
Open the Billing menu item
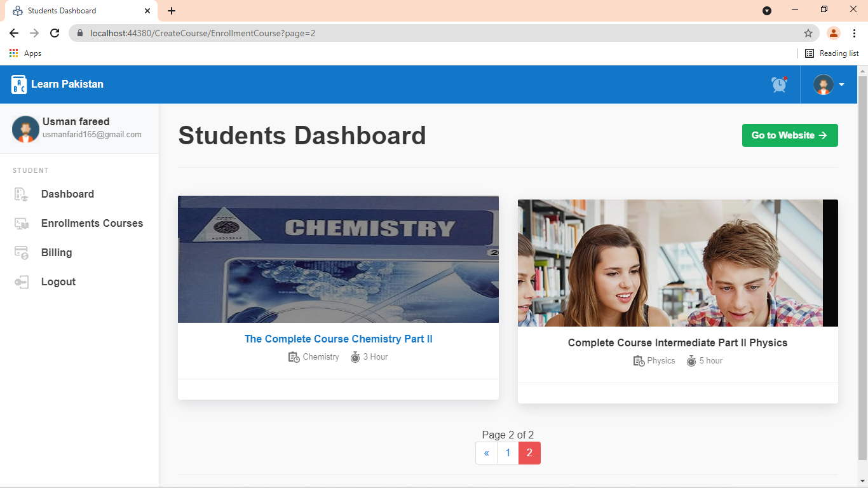point(57,253)
